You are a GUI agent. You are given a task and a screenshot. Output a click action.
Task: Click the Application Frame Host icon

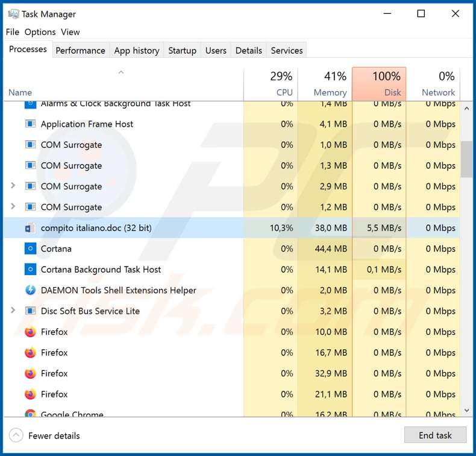tap(30, 124)
